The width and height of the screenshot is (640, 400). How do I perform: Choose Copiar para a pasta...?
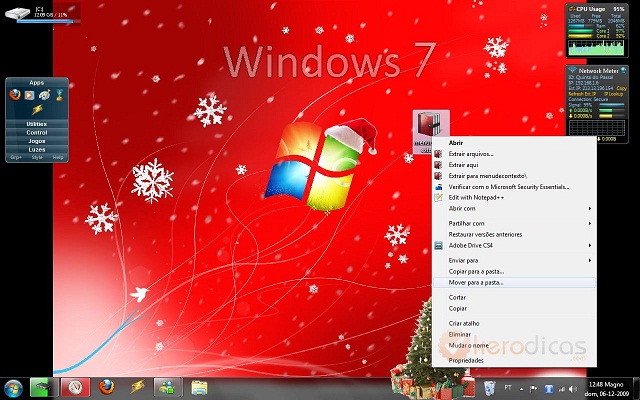[514, 271]
